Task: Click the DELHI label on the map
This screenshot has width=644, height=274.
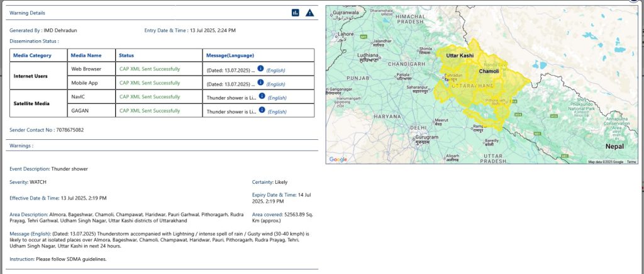Action: pos(418,128)
